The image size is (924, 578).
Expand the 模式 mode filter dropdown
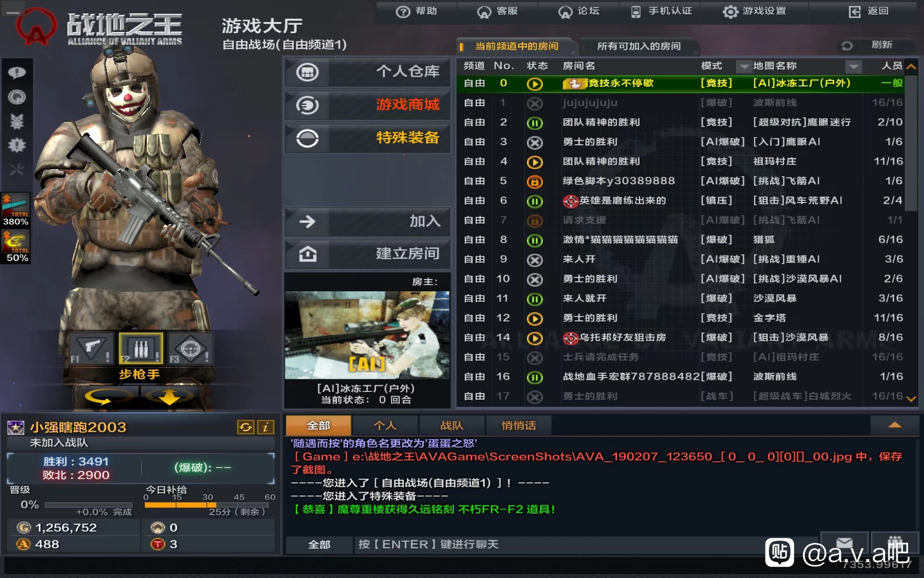coord(744,67)
